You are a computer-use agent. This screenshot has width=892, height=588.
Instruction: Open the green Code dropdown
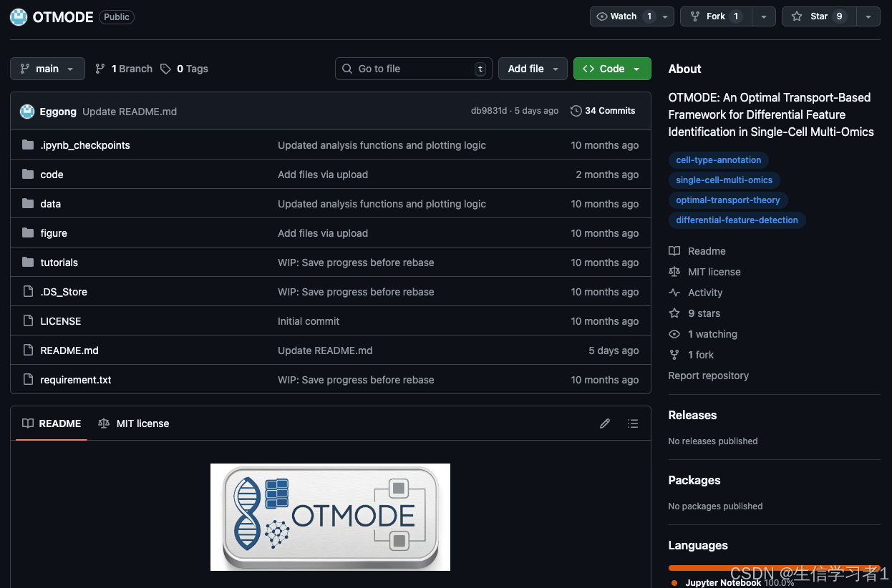[612, 69]
